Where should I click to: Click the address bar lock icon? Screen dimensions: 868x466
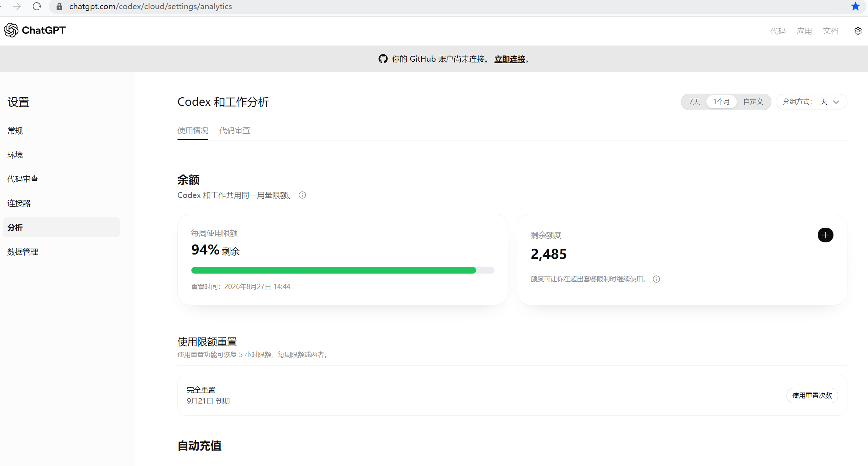[x=59, y=7]
